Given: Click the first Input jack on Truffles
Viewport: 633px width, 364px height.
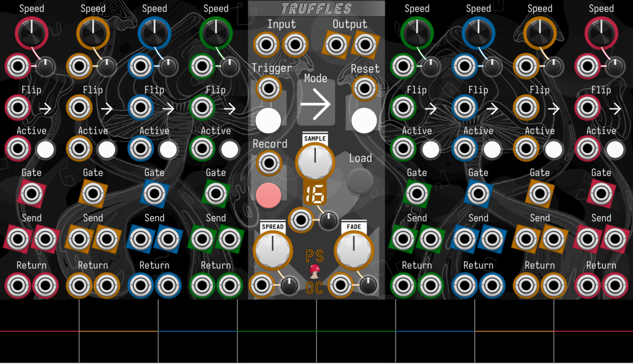Looking at the screenshot, I should tap(266, 45).
